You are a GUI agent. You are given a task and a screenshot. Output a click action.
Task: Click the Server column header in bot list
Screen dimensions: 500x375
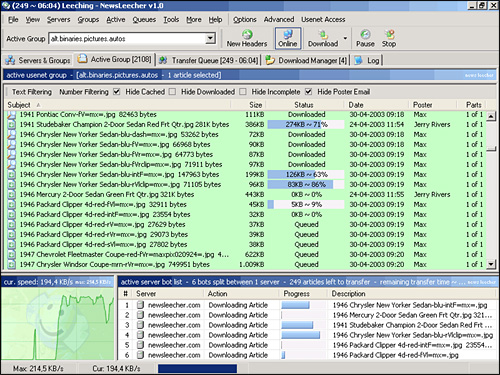pos(169,294)
